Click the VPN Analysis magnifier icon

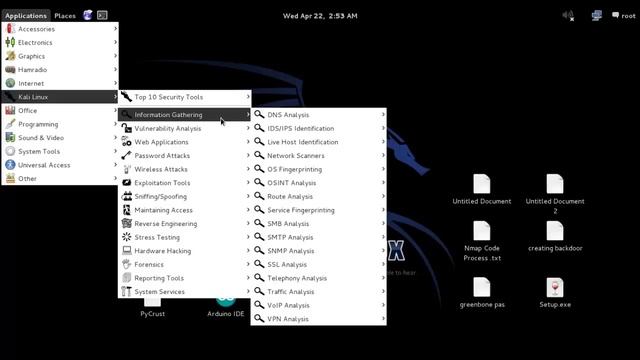[x=259, y=318]
